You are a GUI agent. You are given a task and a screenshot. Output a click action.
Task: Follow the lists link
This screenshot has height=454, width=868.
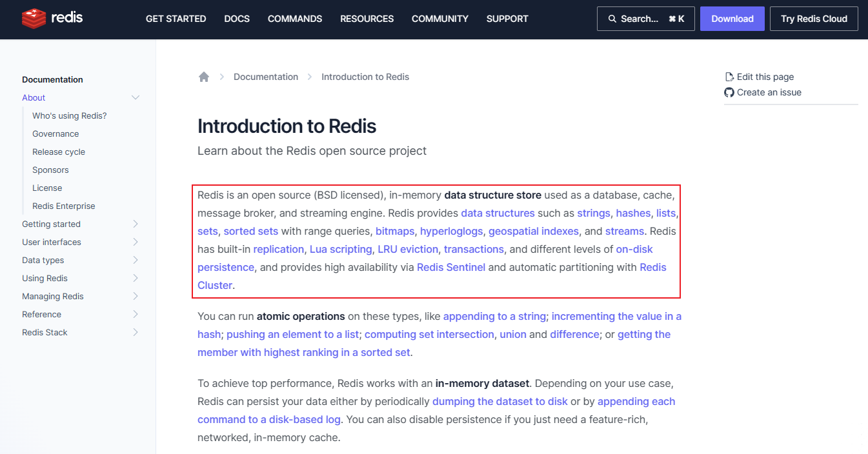coord(666,213)
